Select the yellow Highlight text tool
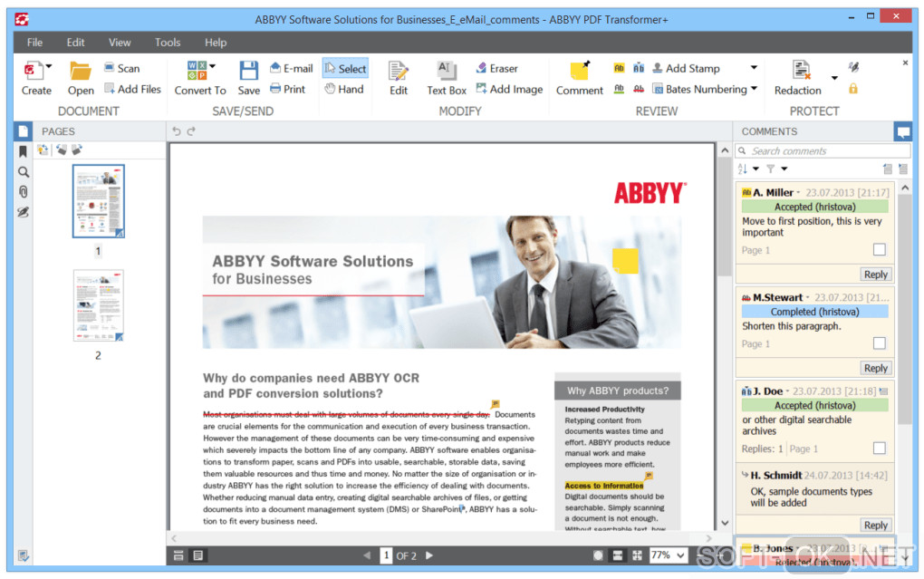 [x=619, y=68]
